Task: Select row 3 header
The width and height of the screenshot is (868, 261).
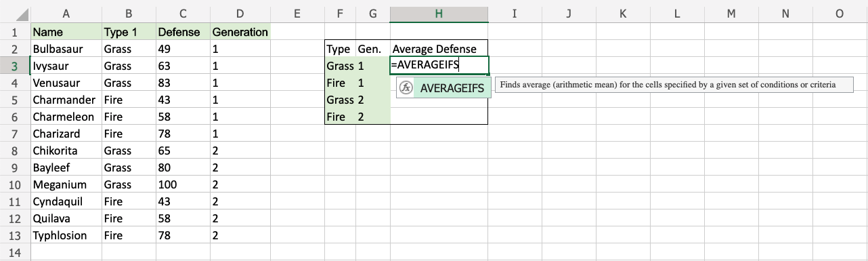Action: pos(14,66)
